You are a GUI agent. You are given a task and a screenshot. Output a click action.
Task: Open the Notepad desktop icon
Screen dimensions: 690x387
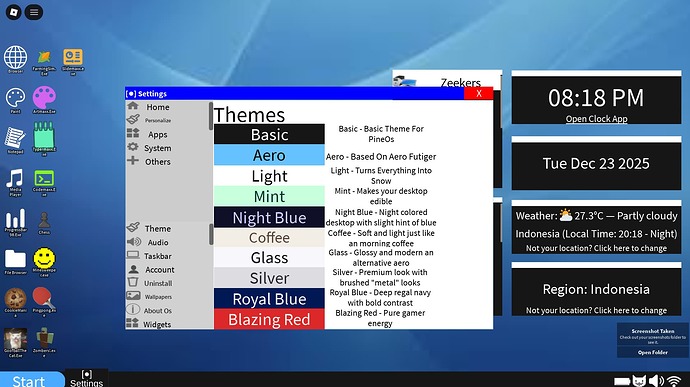(x=15, y=138)
